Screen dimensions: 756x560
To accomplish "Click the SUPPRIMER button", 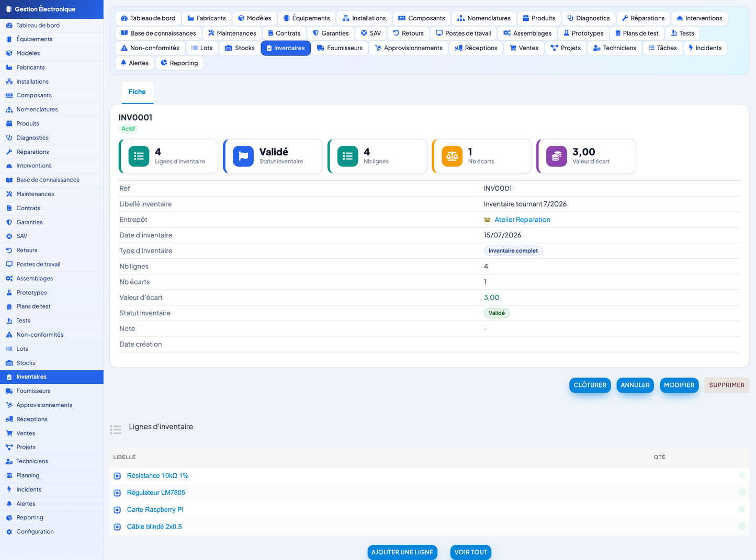I will [x=727, y=385].
